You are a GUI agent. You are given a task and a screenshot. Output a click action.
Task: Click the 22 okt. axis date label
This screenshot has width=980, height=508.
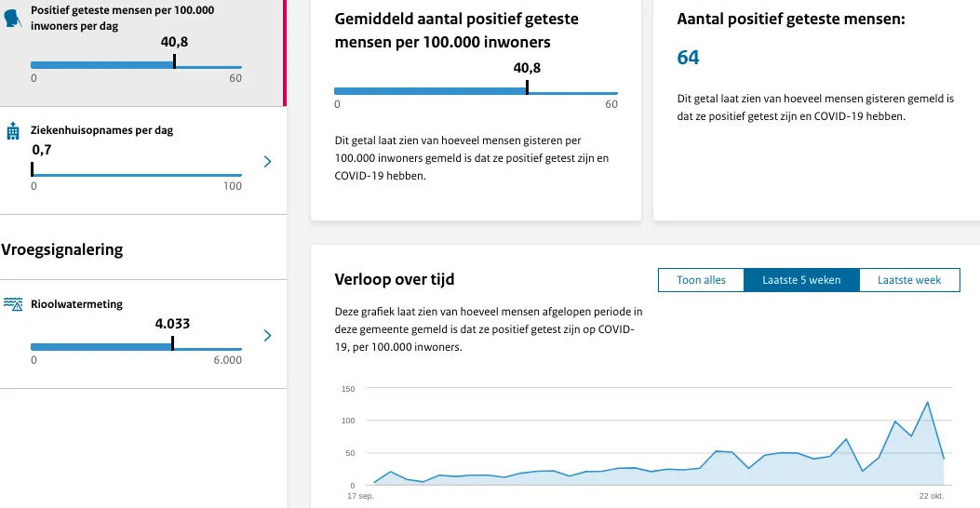tap(932, 496)
